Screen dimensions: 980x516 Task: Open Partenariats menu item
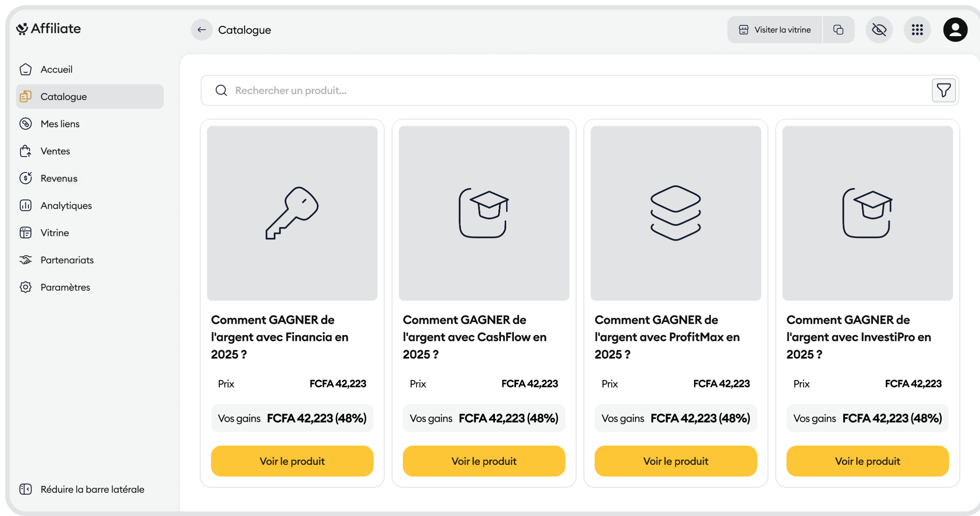point(67,260)
